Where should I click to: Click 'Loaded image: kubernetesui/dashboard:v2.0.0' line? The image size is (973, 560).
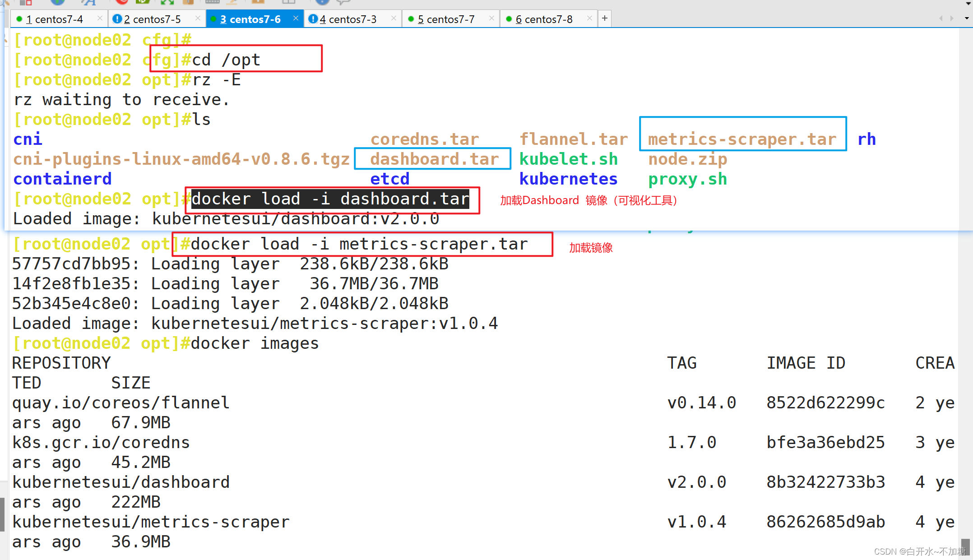[226, 219]
